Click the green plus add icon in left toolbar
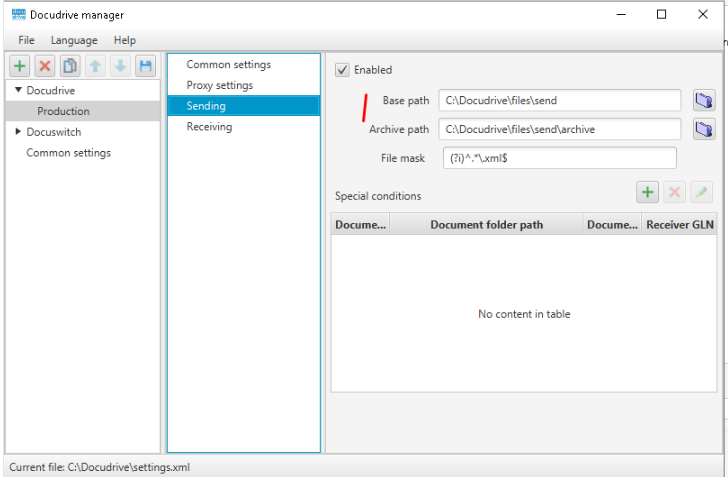The width and height of the screenshot is (728, 477). (x=20, y=66)
